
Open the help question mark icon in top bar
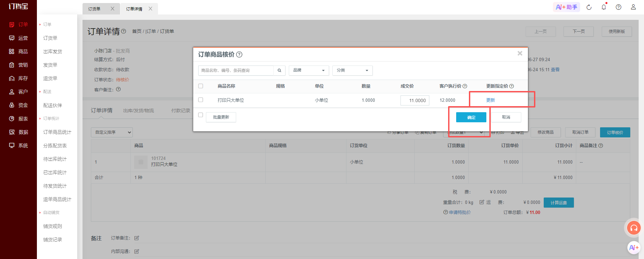tap(619, 7)
